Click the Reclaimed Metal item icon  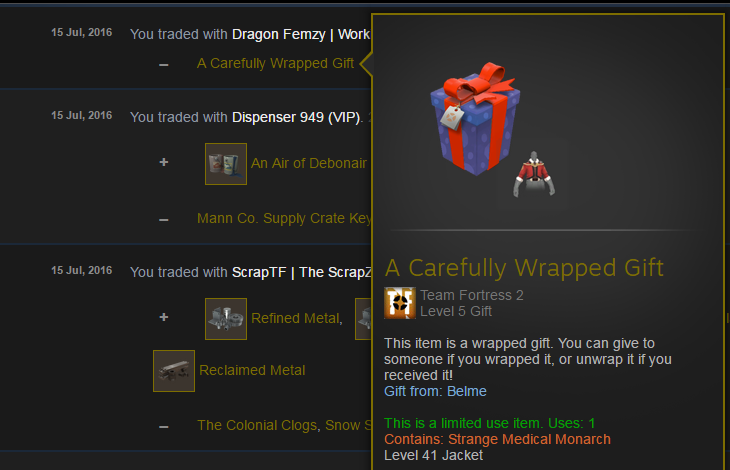(x=174, y=371)
